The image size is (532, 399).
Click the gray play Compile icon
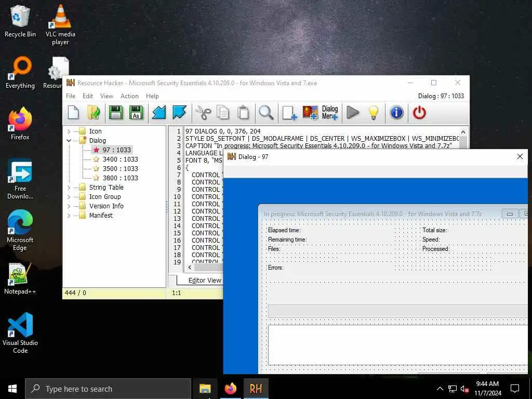(x=353, y=113)
